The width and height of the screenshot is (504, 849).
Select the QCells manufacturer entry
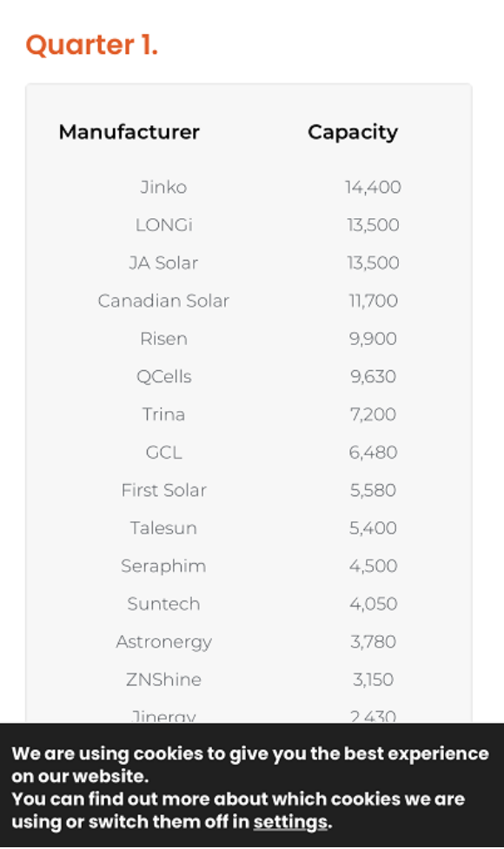click(164, 376)
